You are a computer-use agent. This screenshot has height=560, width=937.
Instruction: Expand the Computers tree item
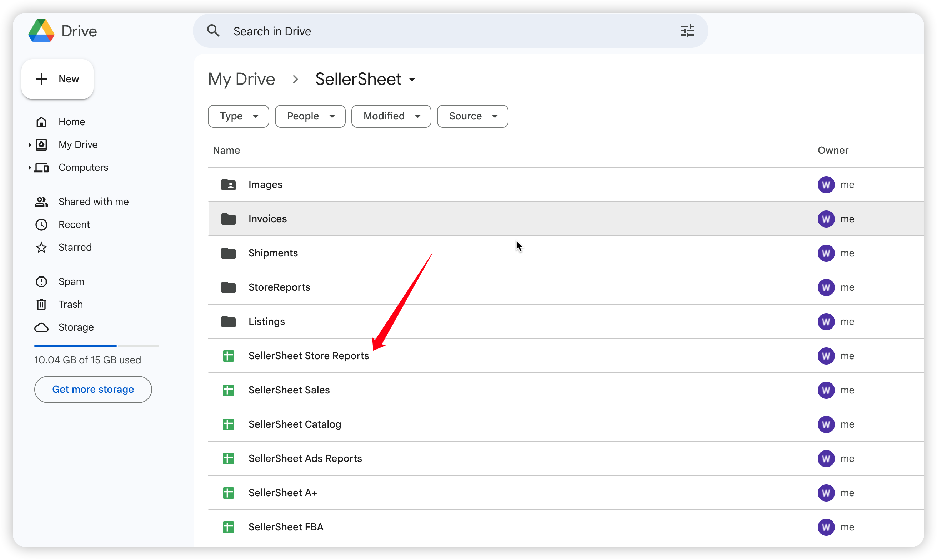30,168
